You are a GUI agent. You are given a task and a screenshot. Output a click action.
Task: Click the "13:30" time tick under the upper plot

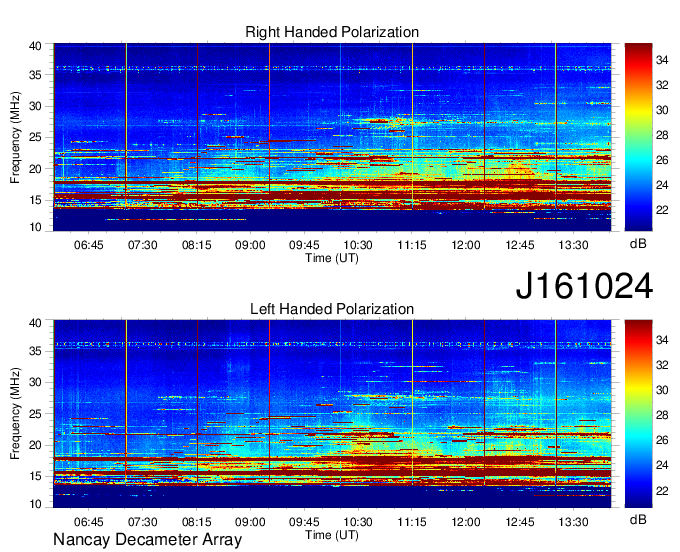(x=573, y=245)
